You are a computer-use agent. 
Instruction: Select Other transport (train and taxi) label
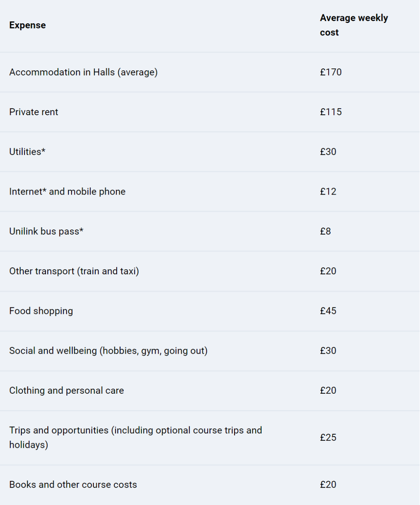coord(74,271)
